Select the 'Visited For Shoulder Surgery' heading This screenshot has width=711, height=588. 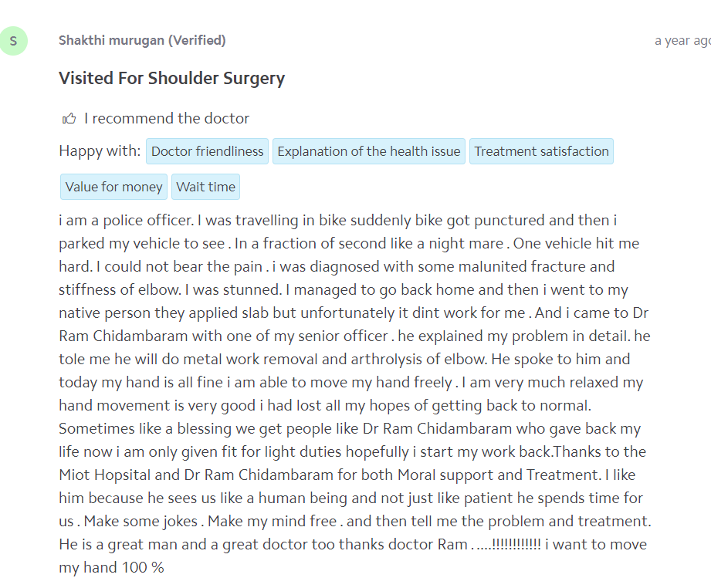171,78
